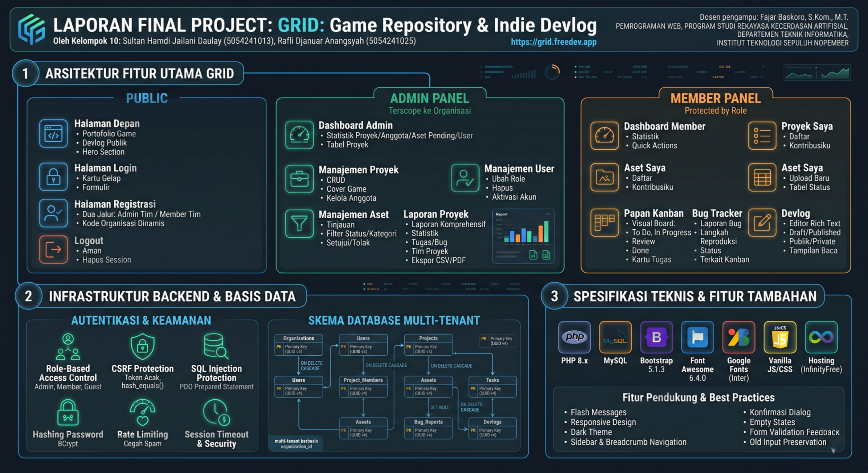Viewport: 868px width, 473px height.
Task: Click the Session Timeout clock icon
Action: point(216,412)
